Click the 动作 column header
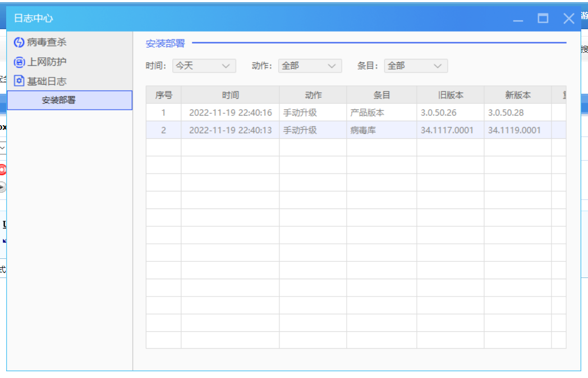 pos(313,95)
